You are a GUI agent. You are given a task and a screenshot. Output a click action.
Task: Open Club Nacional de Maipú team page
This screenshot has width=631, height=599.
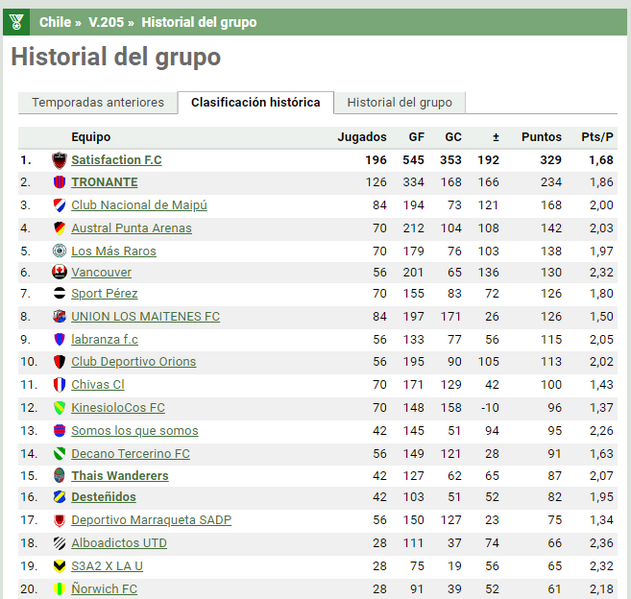tap(139, 205)
